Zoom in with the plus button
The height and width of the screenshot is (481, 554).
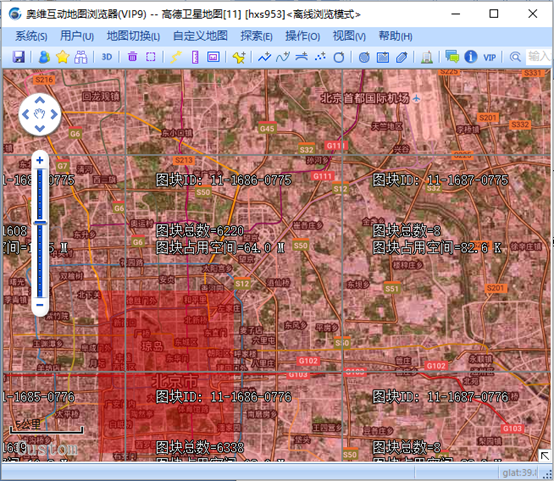coord(40,160)
